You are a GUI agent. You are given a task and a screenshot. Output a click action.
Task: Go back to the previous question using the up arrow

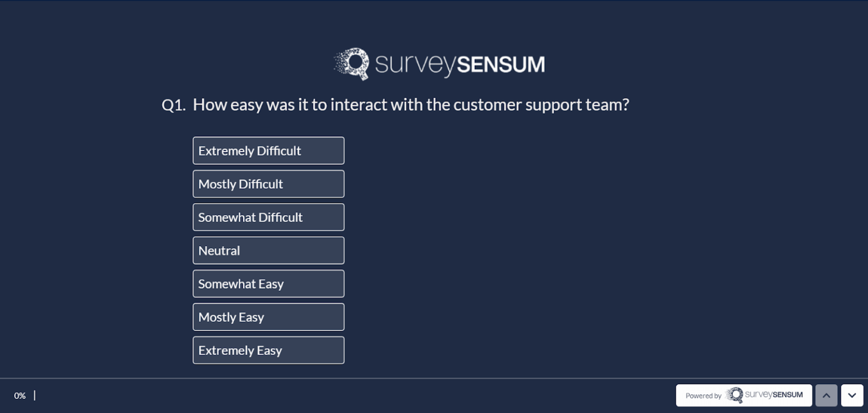pos(826,395)
